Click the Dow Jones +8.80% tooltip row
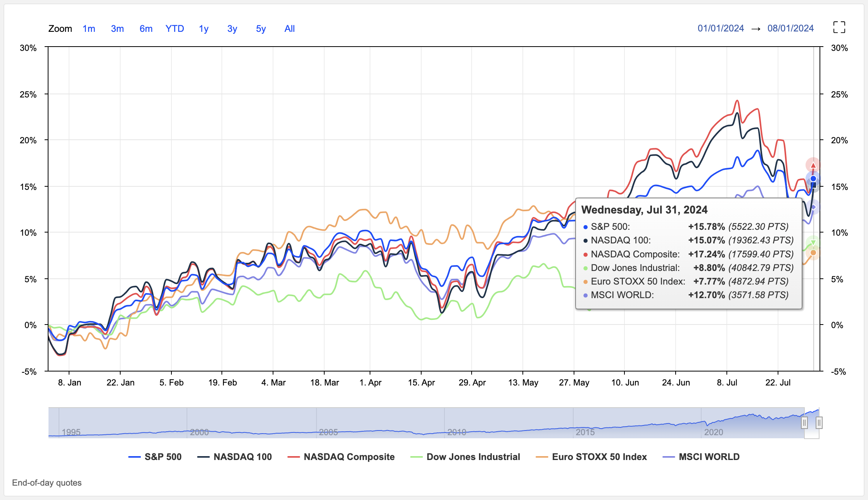 pyautogui.click(x=688, y=268)
